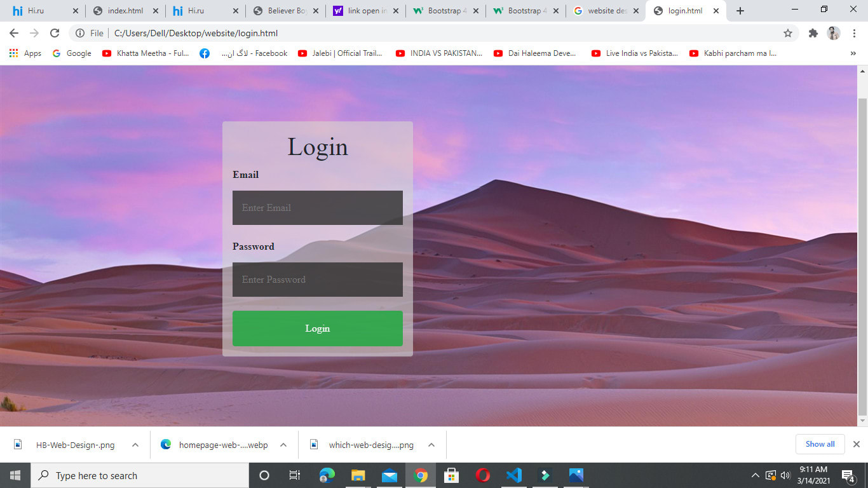Open downloaded file which-web-desig png
The image size is (868, 488).
pos(361,445)
